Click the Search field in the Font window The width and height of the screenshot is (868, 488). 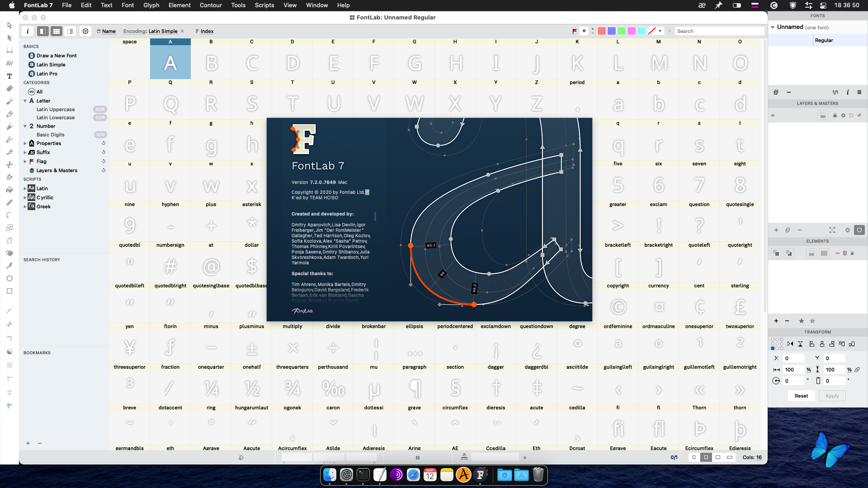(x=719, y=31)
